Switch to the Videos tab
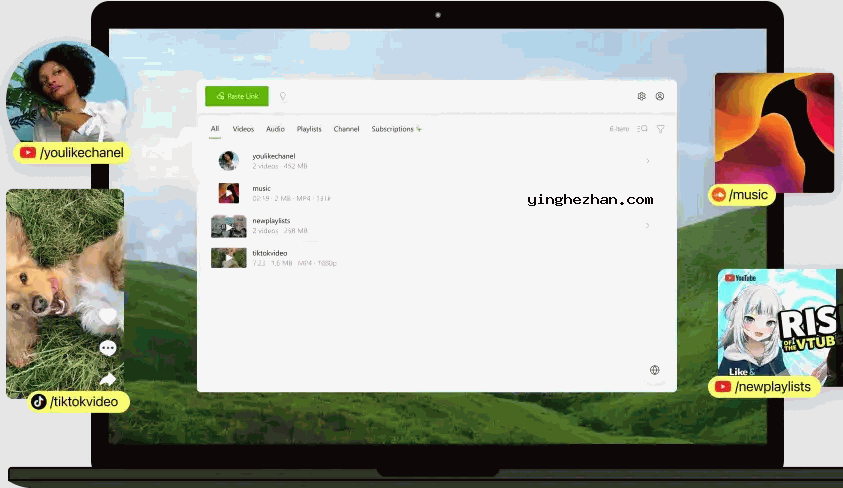843x488 pixels. coord(243,129)
